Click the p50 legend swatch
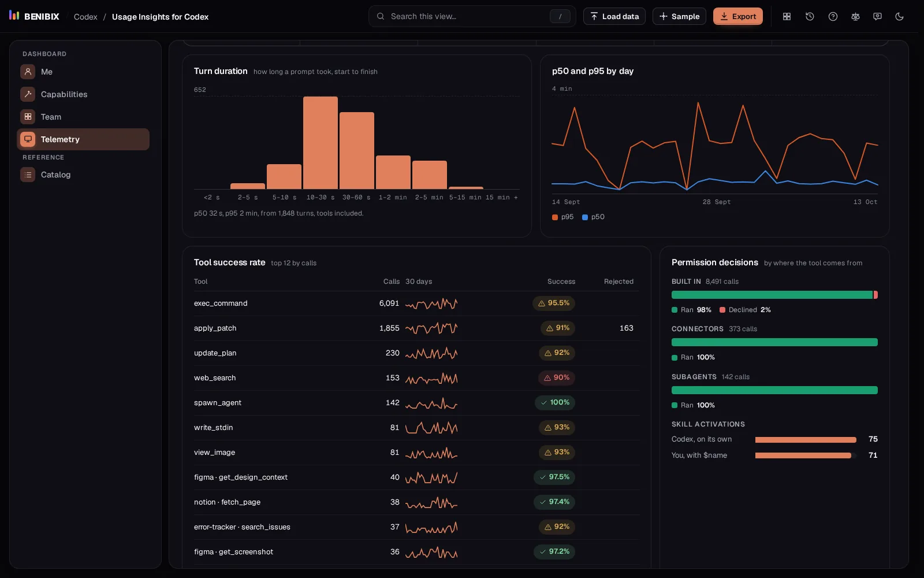The width and height of the screenshot is (924, 578). pos(585,217)
